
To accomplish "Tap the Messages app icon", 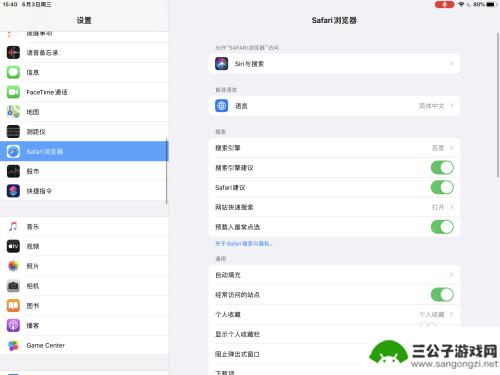I will [13, 72].
